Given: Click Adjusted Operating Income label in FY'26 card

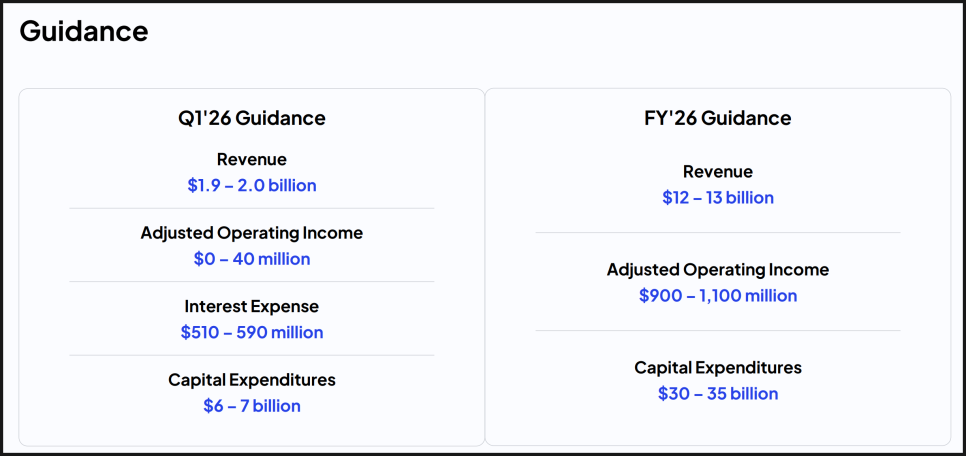Looking at the screenshot, I should click(718, 270).
